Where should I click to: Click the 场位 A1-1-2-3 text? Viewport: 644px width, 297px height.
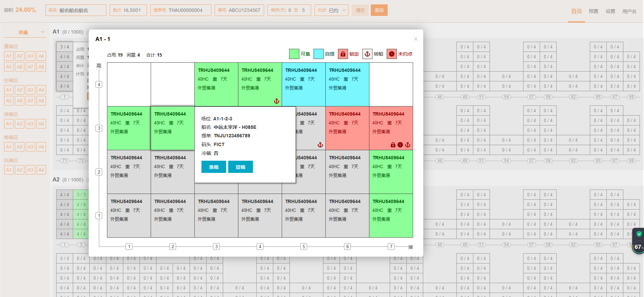point(217,119)
